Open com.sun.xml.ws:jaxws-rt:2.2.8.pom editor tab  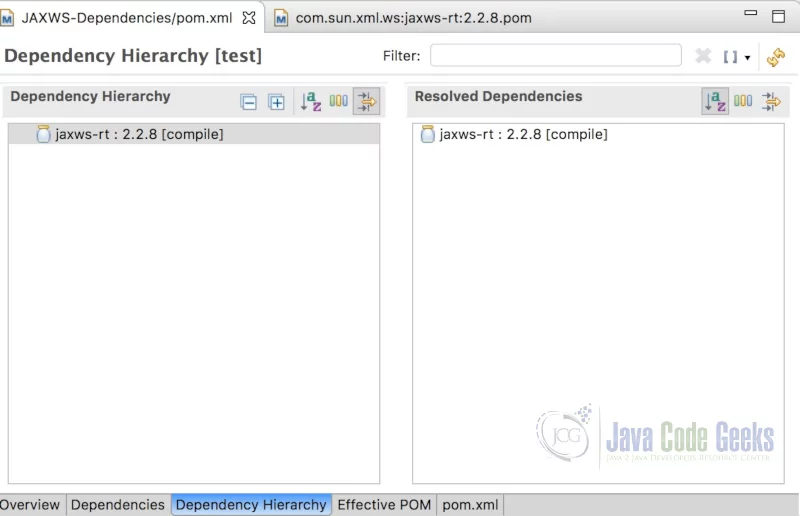pyautogui.click(x=413, y=18)
